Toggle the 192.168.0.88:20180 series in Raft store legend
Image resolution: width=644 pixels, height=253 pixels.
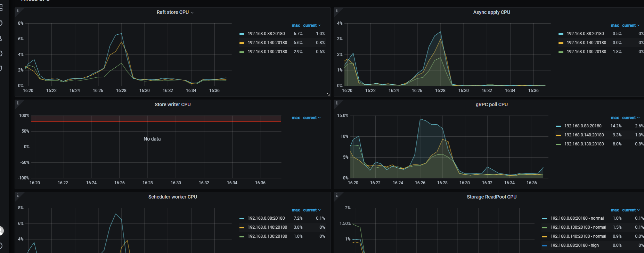pyautogui.click(x=266, y=34)
